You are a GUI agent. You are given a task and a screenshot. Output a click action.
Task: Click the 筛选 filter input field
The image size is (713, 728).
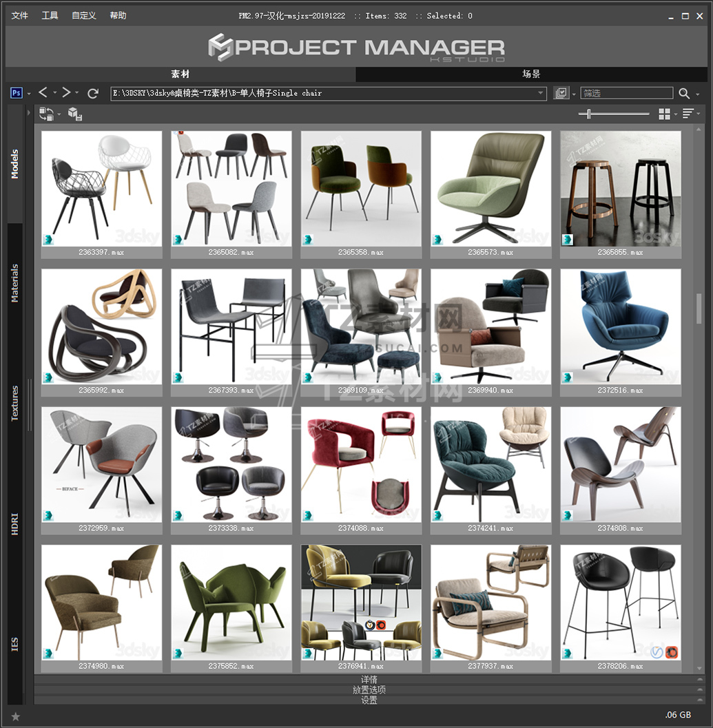pyautogui.click(x=627, y=93)
